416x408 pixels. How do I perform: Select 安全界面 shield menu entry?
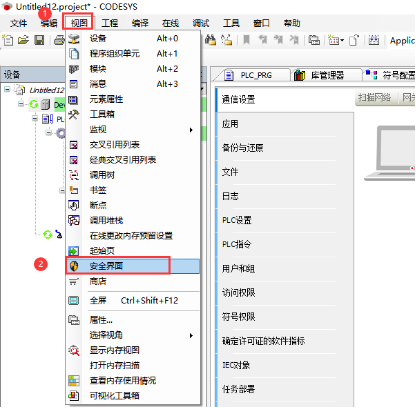click(133, 266)
